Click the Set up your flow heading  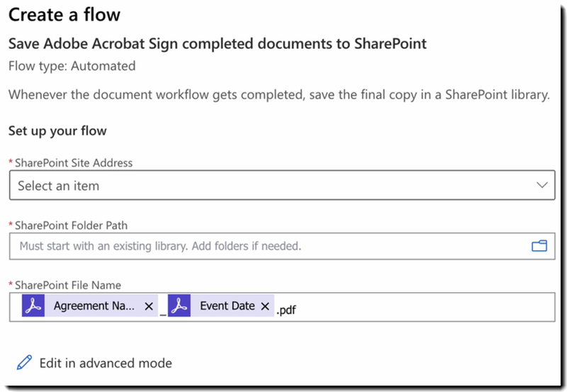57,130
